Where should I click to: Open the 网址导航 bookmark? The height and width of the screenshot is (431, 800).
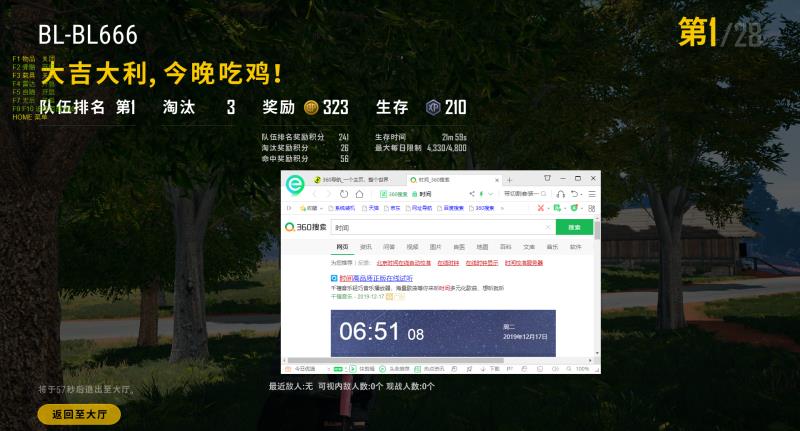click(418, 208)
